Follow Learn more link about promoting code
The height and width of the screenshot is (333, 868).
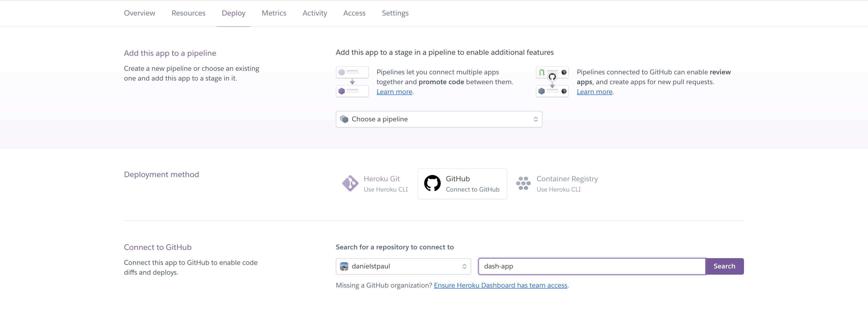[394, 92]
